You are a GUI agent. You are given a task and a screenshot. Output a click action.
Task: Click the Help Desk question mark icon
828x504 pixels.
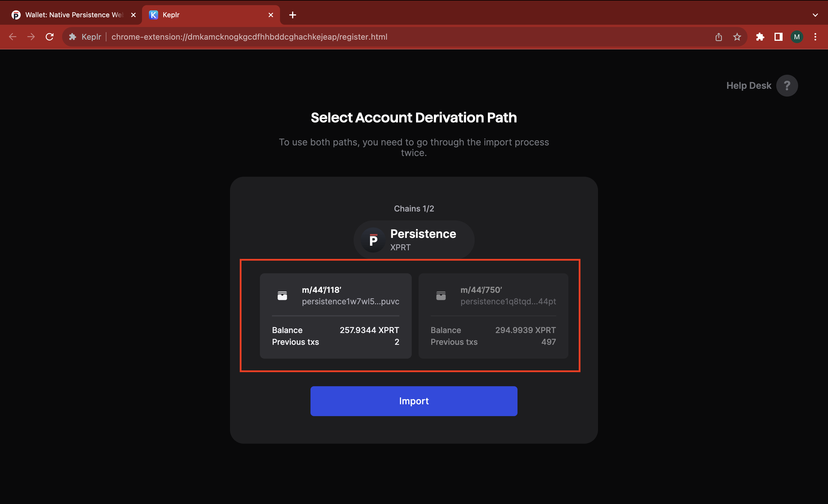[x=787, y=86]
